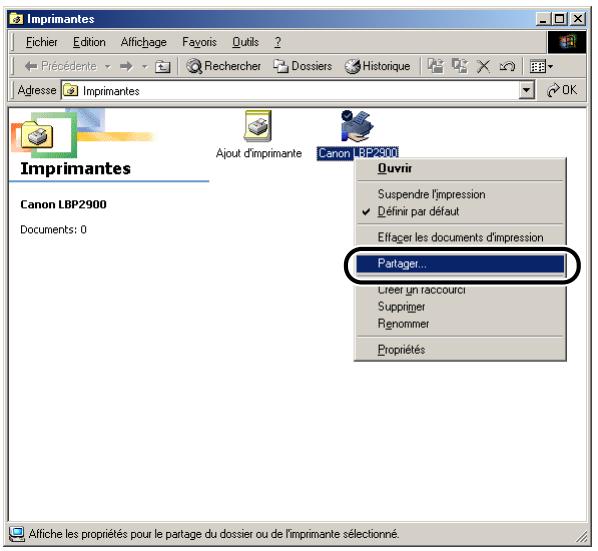Choose Supprimer in the context menu
The image size is (598, 551).
(460, 307)
